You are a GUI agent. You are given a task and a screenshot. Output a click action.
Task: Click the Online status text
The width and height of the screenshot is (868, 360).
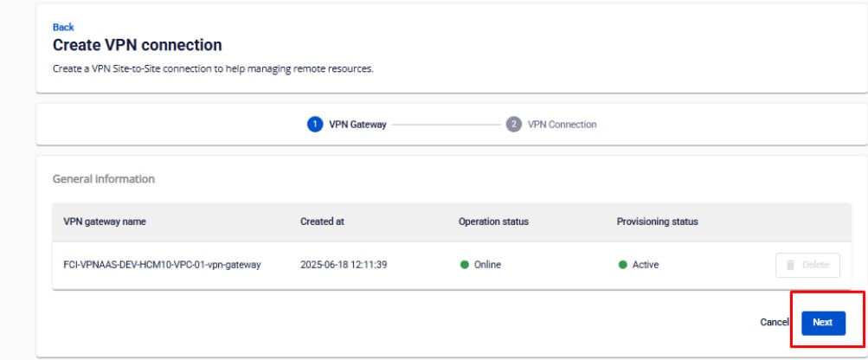click(x=487, y=265)
